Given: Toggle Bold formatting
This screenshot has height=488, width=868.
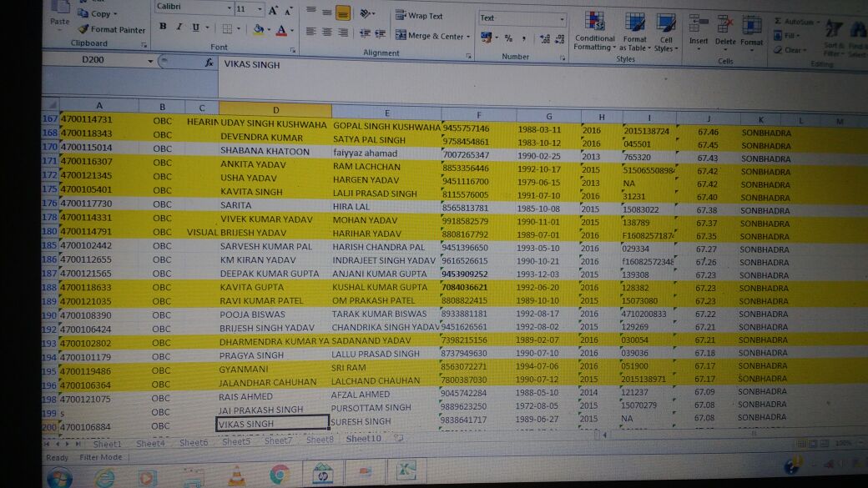Looking at the screenshot, I should pyautogui.click(x=163, y=27).
